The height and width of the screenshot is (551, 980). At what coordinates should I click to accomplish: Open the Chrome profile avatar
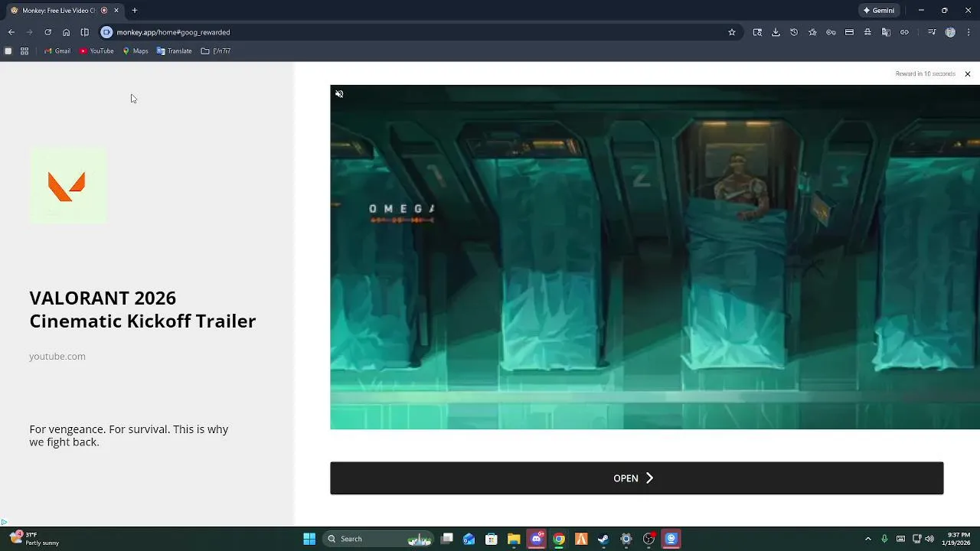[950, 32]
